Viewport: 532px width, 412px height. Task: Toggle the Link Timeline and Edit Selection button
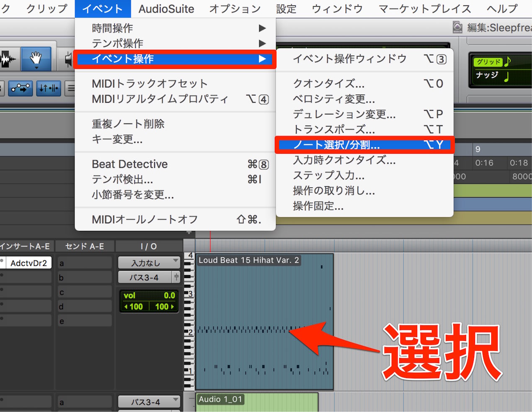(49, 88)
